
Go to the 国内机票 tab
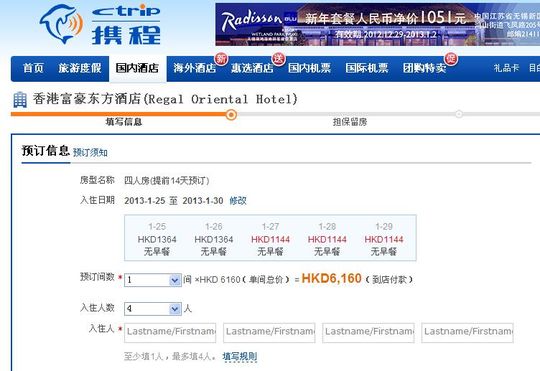(309, 68)
